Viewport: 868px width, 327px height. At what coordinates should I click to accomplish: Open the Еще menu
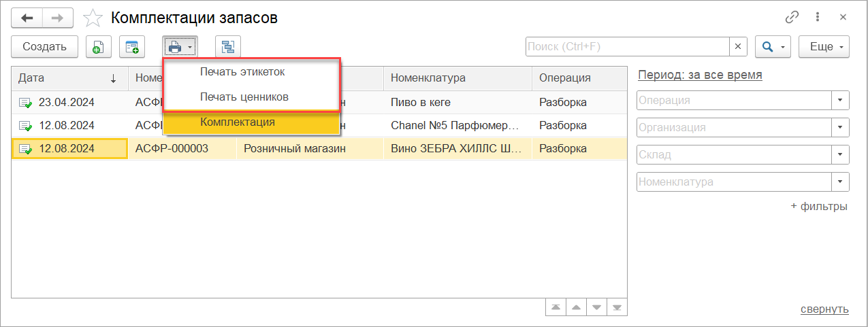coord(824,47)
